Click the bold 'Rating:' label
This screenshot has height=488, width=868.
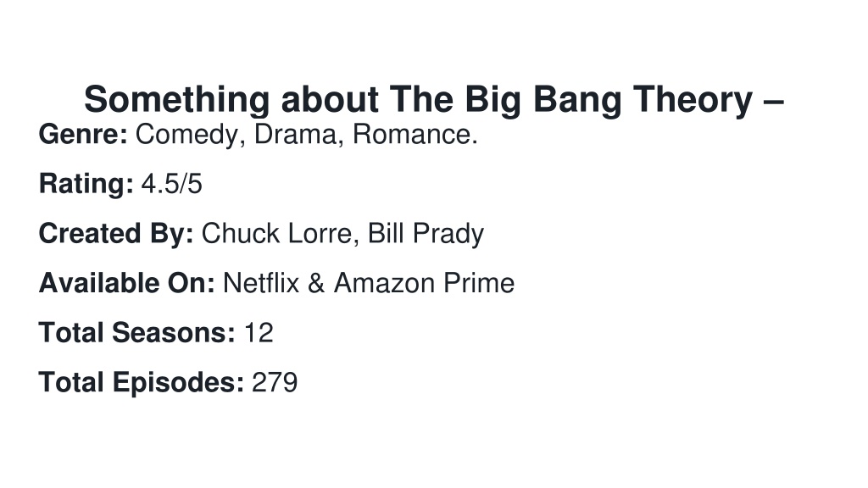click(x=86, y=184)
